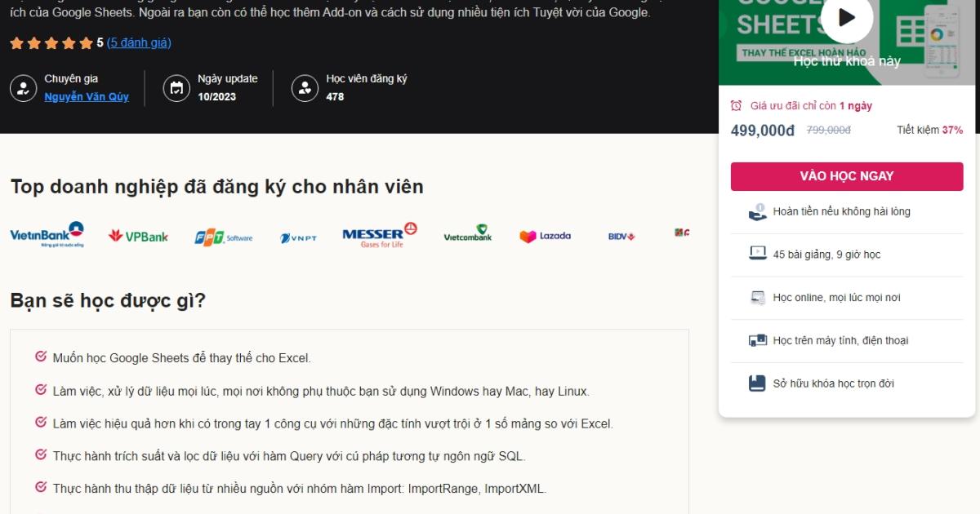Image resolution: width=980 pixels, height=514 pixels.
Task: Click the Vietcombank logo
Action: pyautogui.click(x=466, y=234)
